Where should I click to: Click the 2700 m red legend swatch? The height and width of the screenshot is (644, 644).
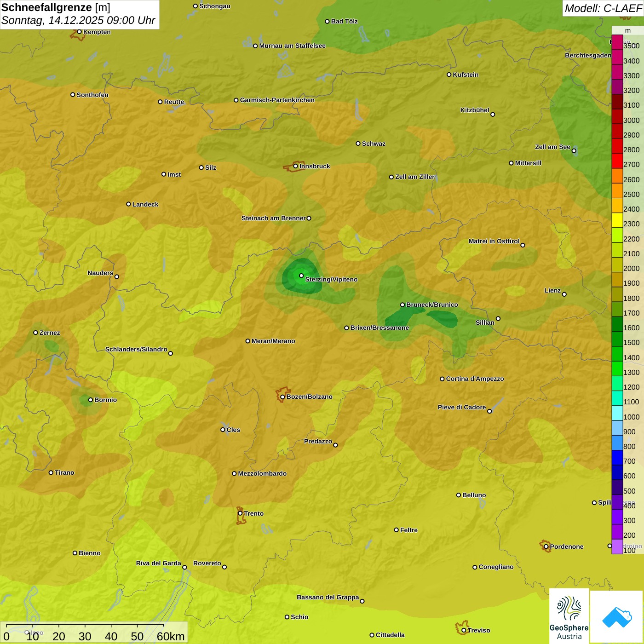[x=617, y=161]
